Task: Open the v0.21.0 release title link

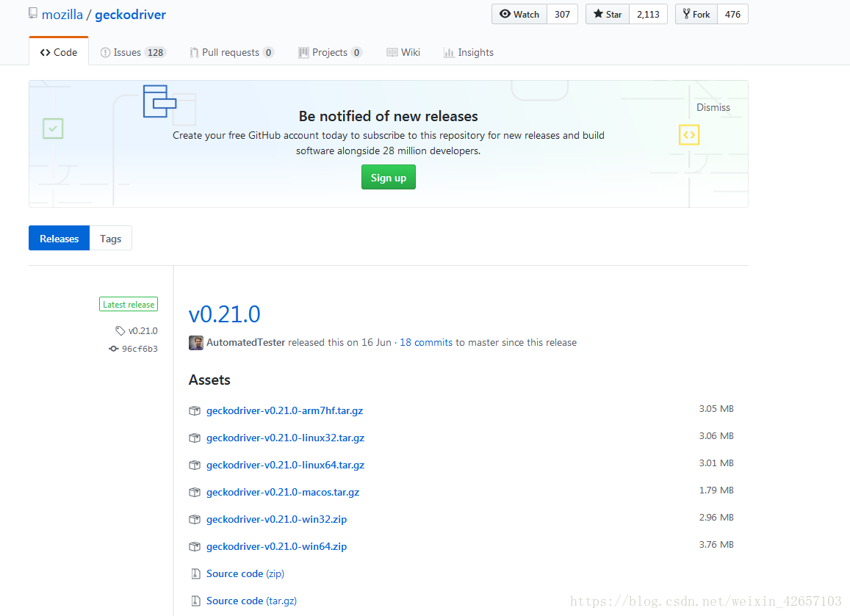Action: (x=224, y=314)
